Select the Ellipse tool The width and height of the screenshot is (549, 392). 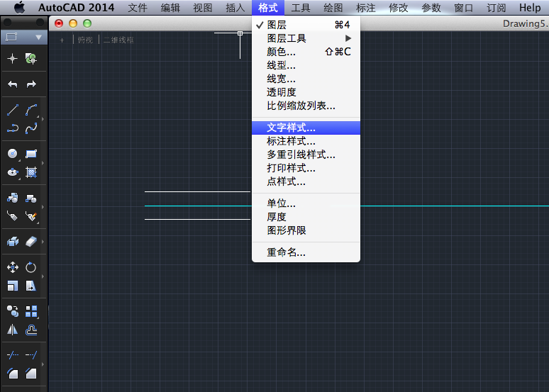click(13, 172)
